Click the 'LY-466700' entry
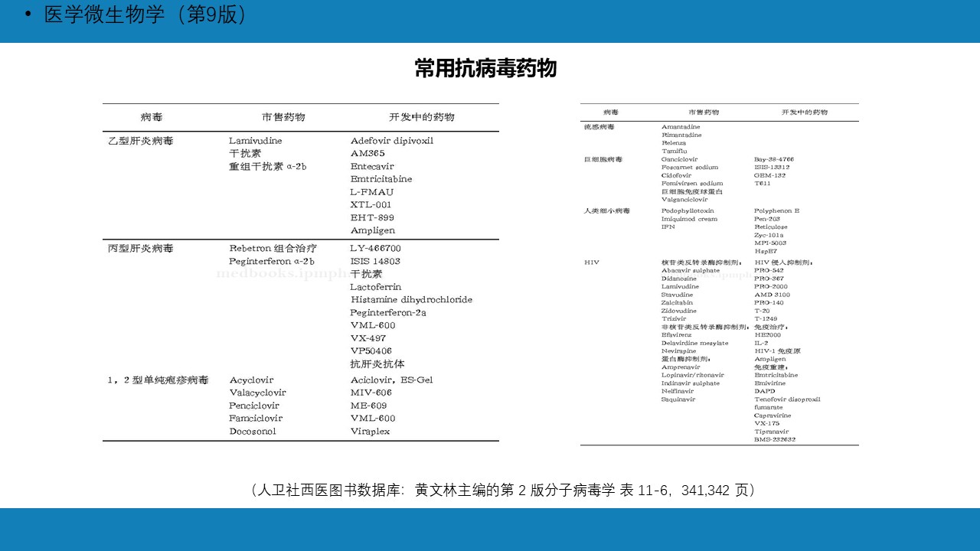 (375, 249)
